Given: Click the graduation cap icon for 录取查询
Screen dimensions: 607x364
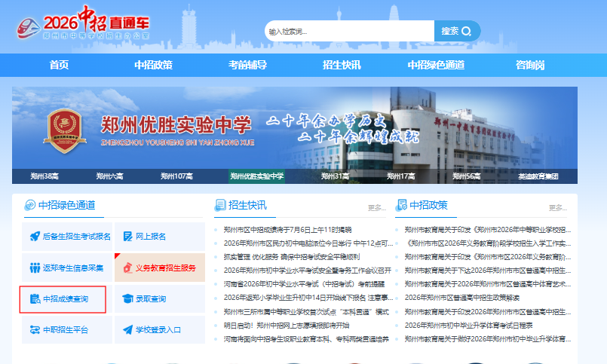Looking at the screenshot, I should (127, 298).
